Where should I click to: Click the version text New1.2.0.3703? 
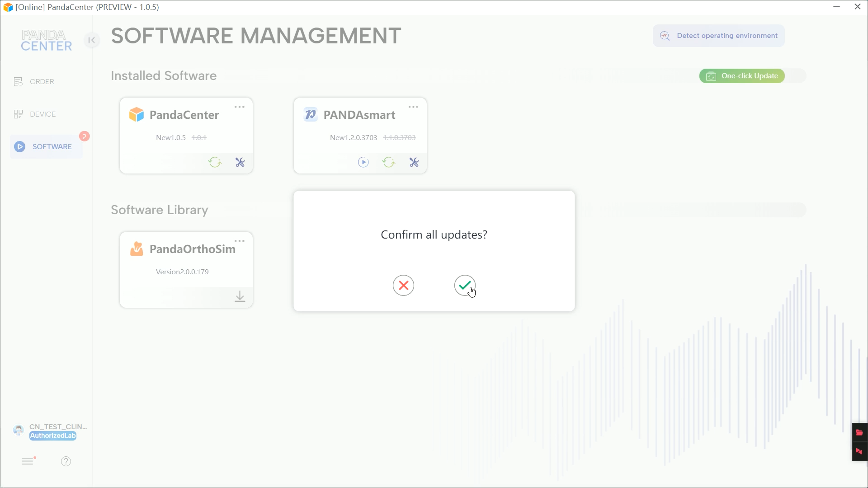pos(354,138)
